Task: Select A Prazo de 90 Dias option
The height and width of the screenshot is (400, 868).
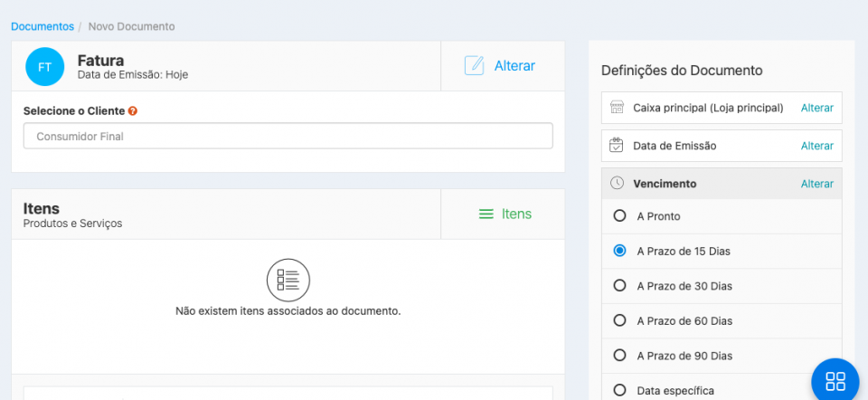Action: (x=619, y=356)
